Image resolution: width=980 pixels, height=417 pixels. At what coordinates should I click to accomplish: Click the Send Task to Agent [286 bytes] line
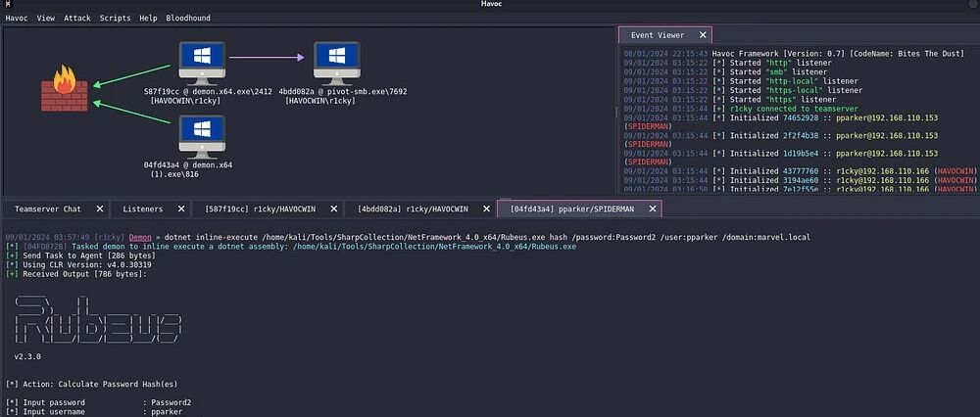[x=80, y=255]
